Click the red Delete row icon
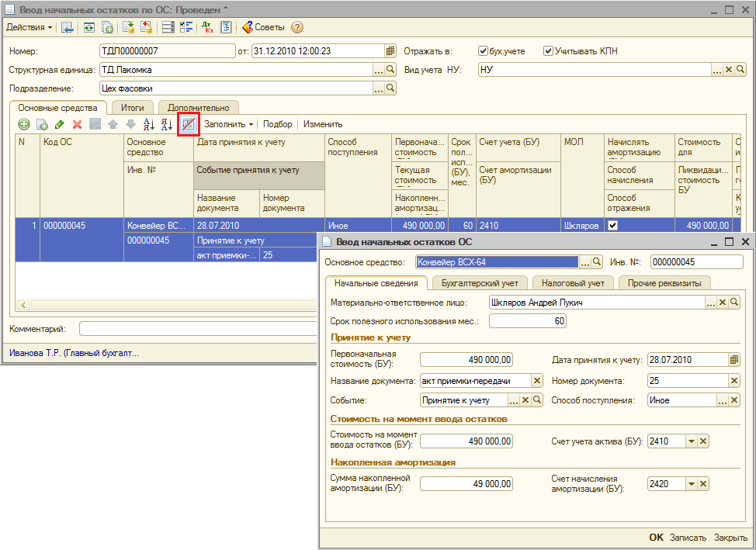The height and width of the screenshot is (550, 756). tap(77, 124)
